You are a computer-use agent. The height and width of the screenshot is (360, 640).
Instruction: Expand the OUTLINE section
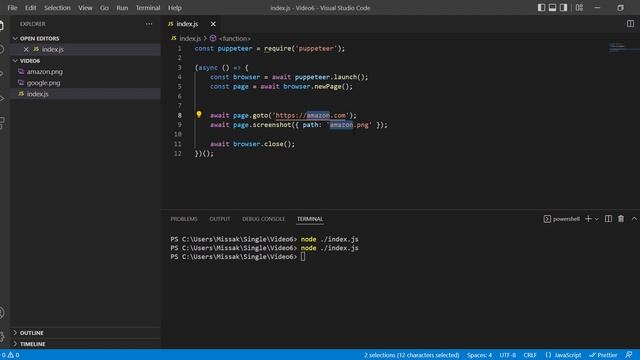coord(31,333)
